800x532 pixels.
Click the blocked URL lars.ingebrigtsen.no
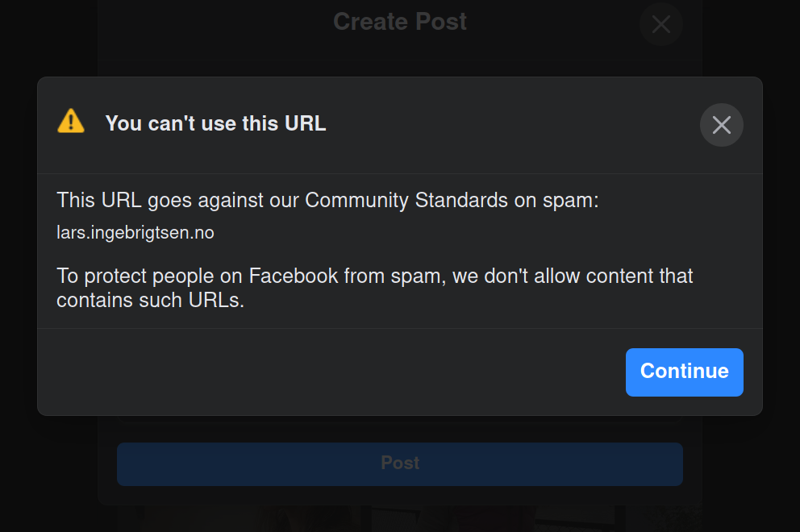(x=135, y=233)
